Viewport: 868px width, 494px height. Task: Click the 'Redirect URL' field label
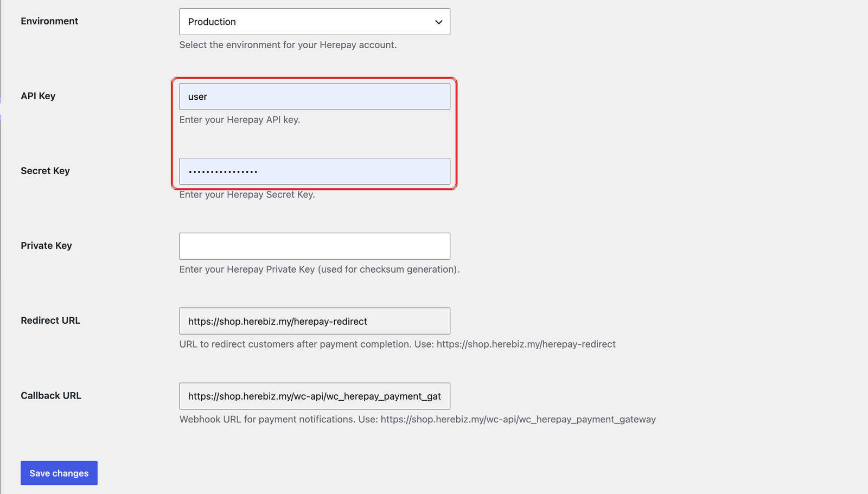click(x=50, y=320)
